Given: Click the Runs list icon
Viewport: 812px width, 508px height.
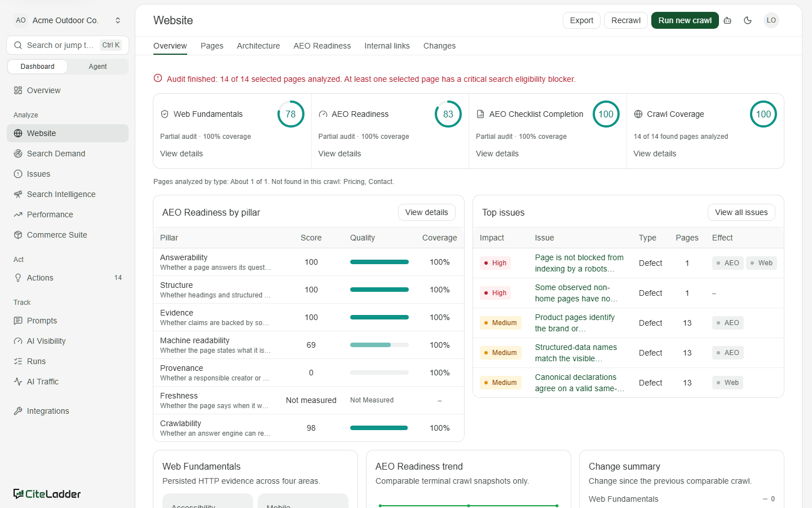Looking at the screenshot, I should coord(18,361).
